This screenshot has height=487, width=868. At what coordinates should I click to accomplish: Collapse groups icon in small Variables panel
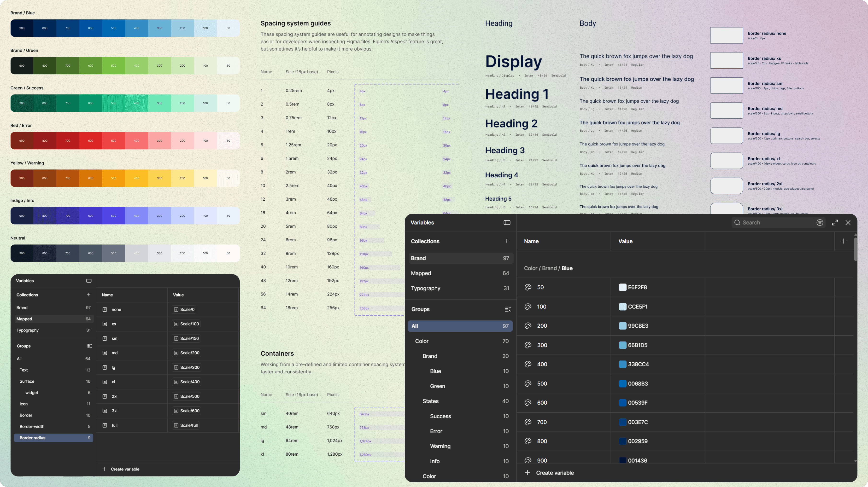point(89,346)
